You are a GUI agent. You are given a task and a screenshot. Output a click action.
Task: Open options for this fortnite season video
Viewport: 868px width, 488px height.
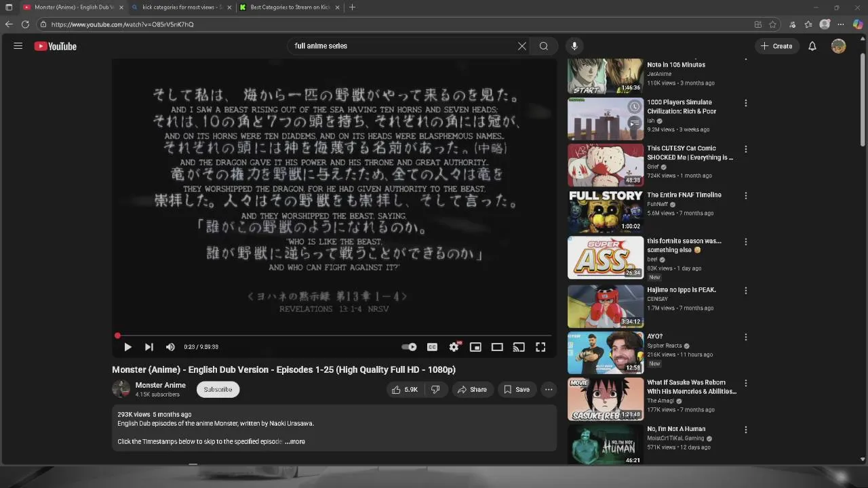coord(746,242)
